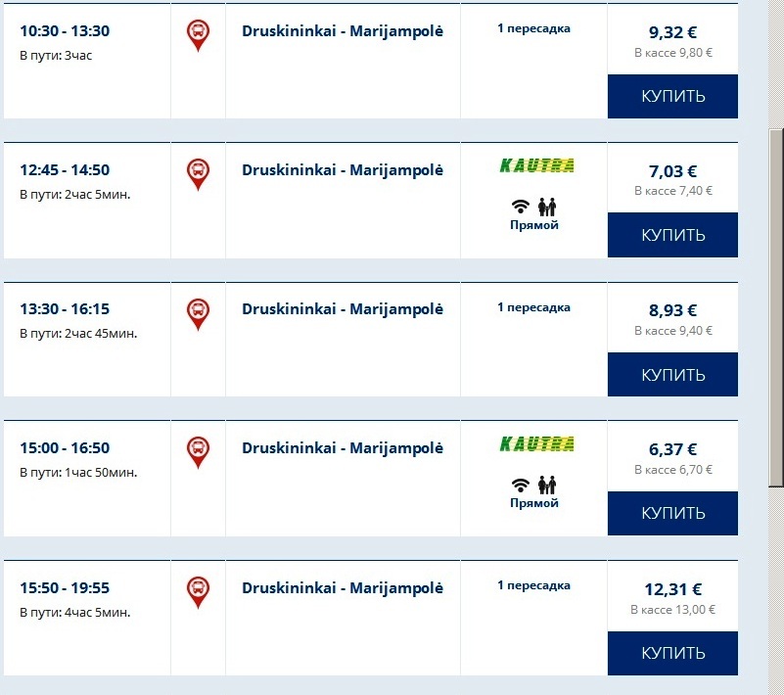Open '1 пересадка' details for 10:30 trip

533,29
